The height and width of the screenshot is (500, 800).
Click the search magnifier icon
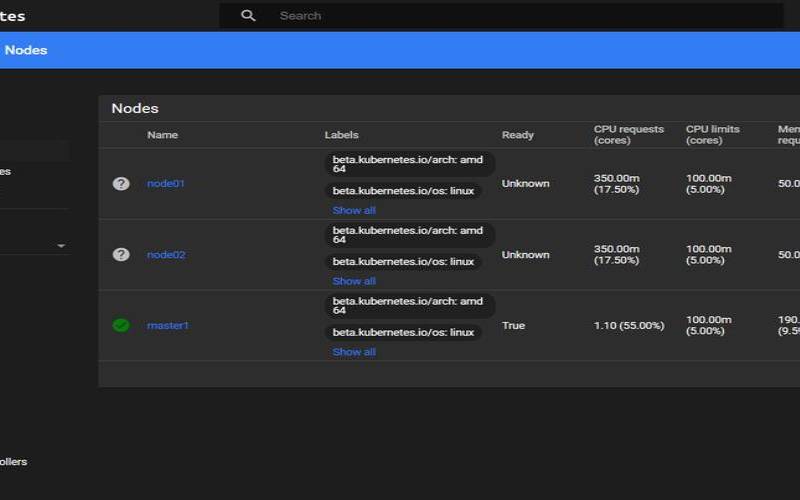pos(248,16)
